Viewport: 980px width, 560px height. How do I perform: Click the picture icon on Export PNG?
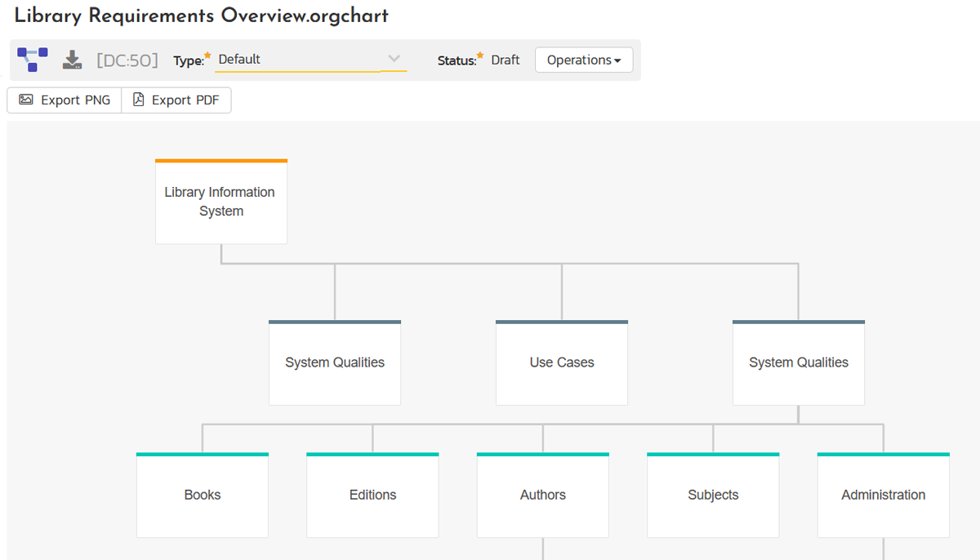point(26,100)
